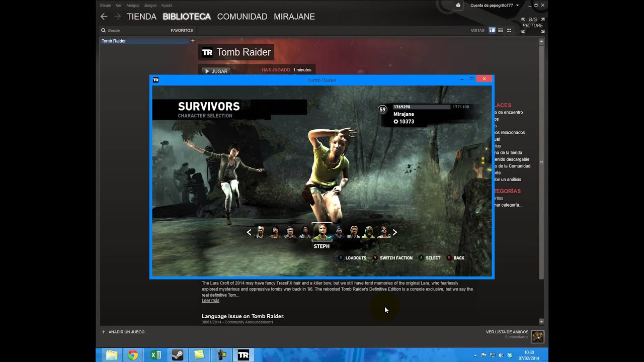Go to the COMUNIDAD tab
The height and width of the screenshot is (362, 644).
click(242, 17)
